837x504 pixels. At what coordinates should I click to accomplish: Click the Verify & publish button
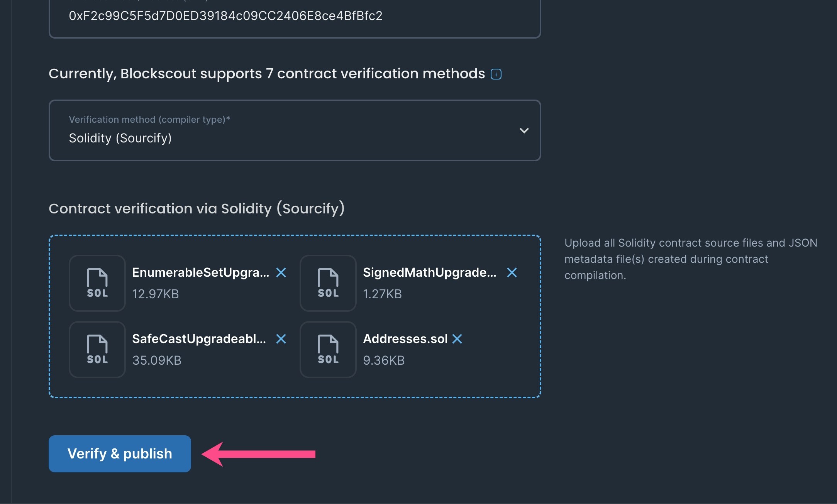click(x=120, y=454)
